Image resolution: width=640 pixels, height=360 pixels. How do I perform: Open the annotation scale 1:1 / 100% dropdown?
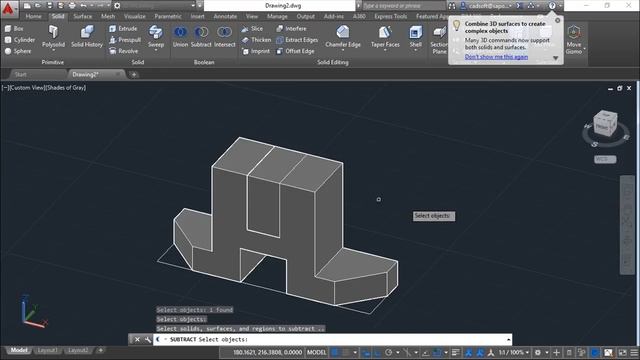pyautogui.click(x=514, y=352)
